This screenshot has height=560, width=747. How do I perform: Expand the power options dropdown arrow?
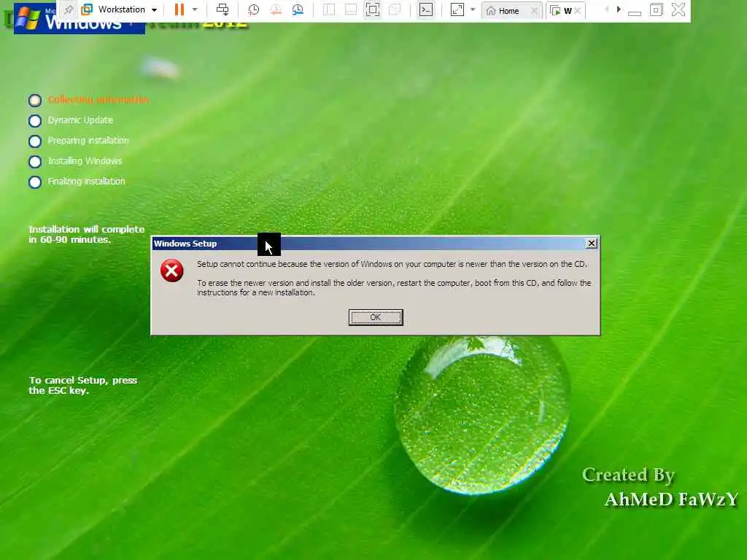pos(195,9)
